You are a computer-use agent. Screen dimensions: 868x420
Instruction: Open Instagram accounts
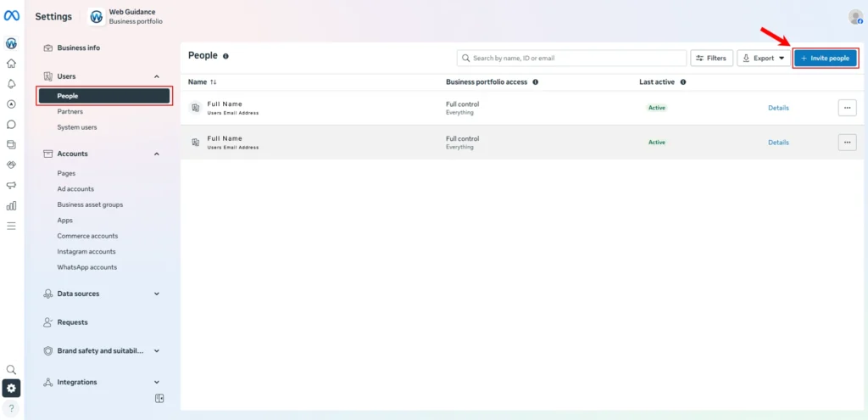[x=86, y=251]
